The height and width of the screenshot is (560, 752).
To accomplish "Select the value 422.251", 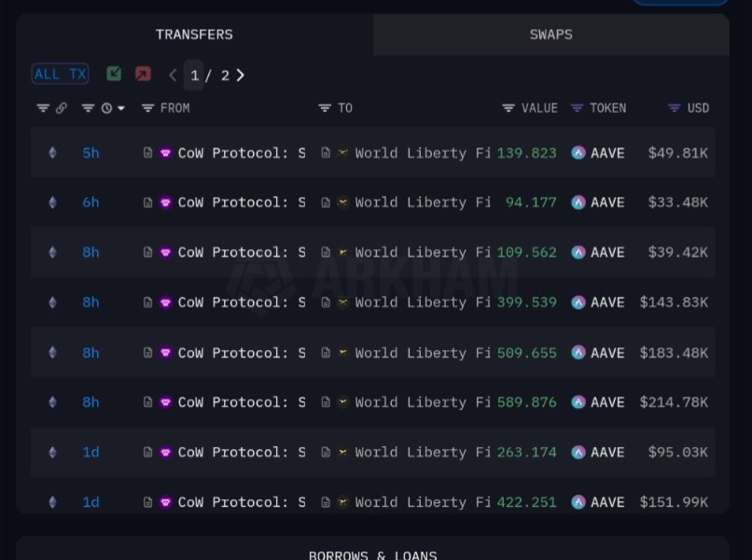I will click(526, 502).
